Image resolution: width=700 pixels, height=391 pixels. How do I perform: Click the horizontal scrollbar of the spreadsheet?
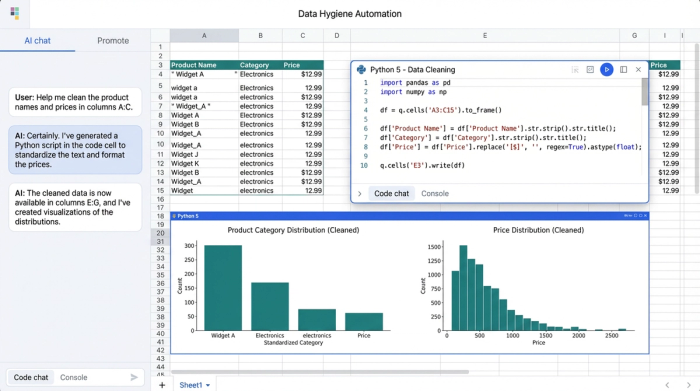tap(320, 372)
